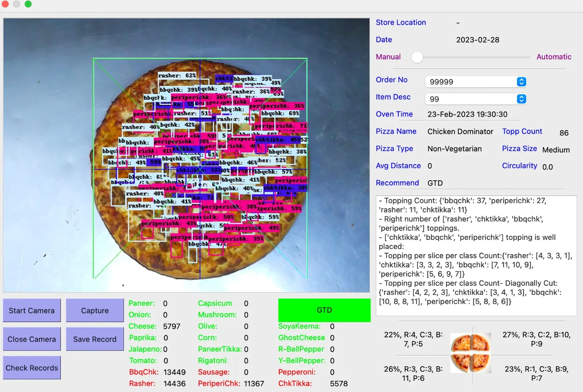Click the green zoom window button
The width and height of the screenshot is (583, 392).
click(28, 4)
